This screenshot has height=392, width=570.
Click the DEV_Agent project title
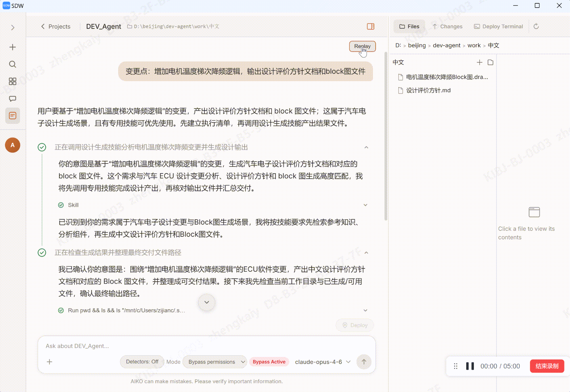tap(103, 27)
